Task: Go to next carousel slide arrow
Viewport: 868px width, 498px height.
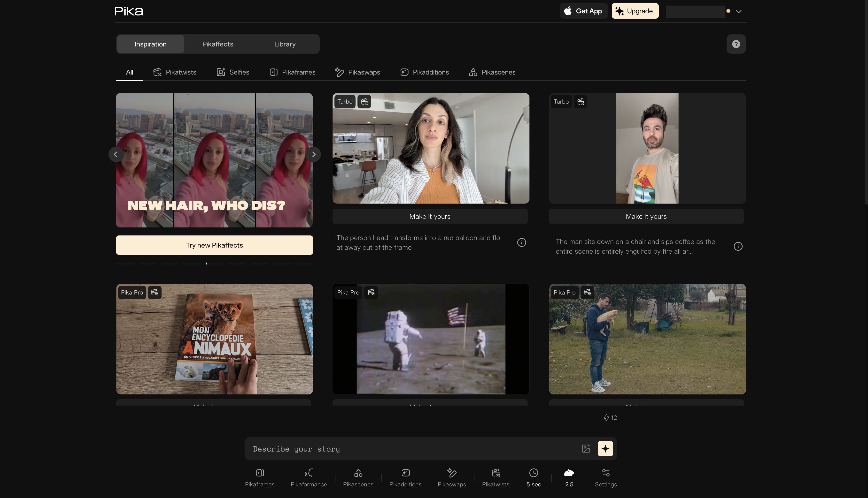Action: (314, 154)
